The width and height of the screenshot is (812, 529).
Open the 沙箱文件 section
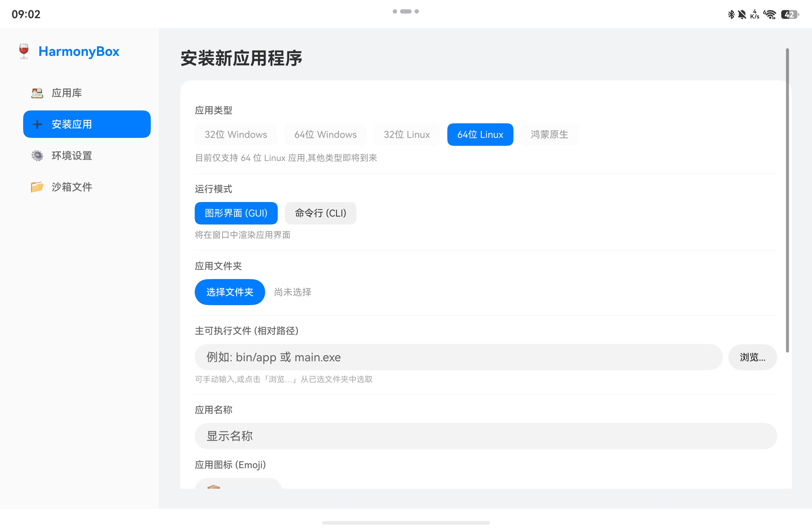87,187
